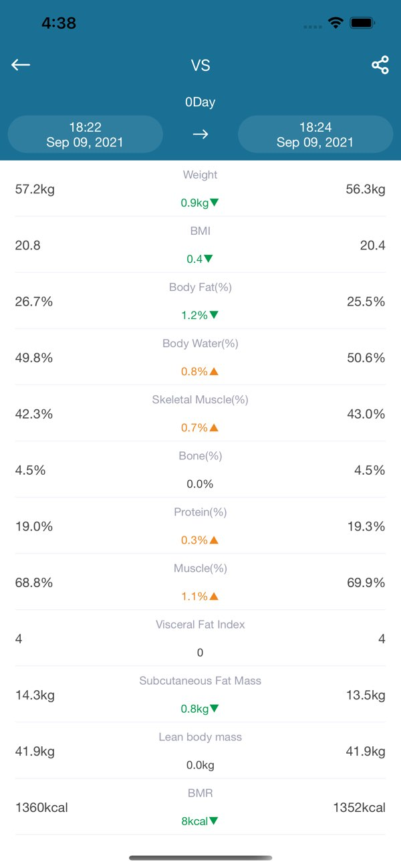Tap the Wi-Fi status icon

tap(336, 23)
